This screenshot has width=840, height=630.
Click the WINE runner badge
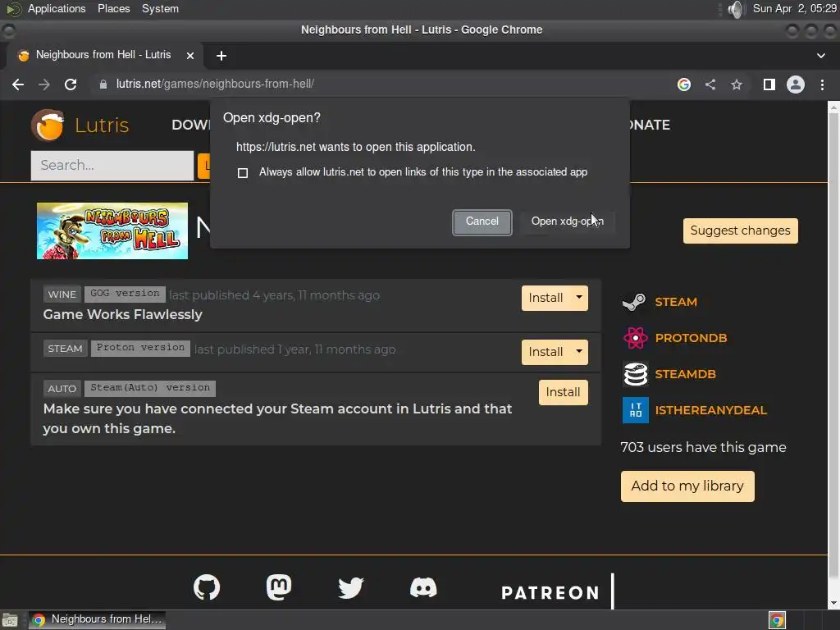62,294
